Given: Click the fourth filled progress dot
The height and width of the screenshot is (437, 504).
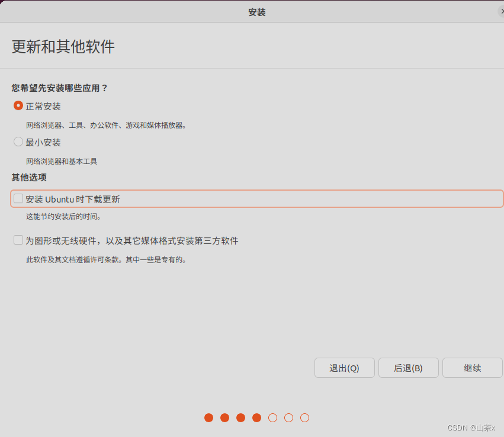Looking at the screenshot, I should pyautogui.click(x=256, y=417).
